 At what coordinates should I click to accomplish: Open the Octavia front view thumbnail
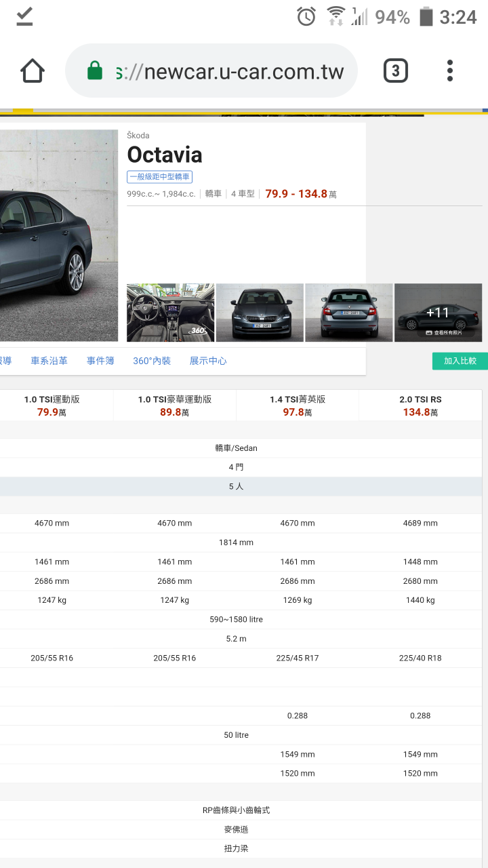coord(260,313)
